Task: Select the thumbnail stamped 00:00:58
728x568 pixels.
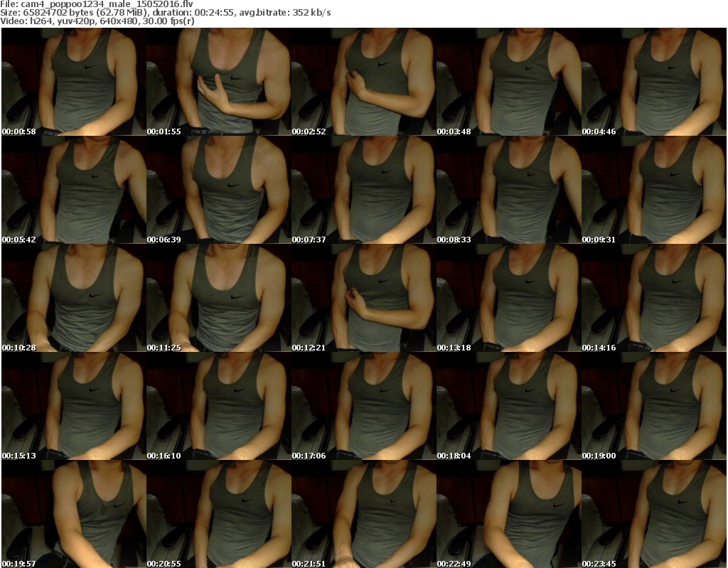Action: tap(74, 82)
